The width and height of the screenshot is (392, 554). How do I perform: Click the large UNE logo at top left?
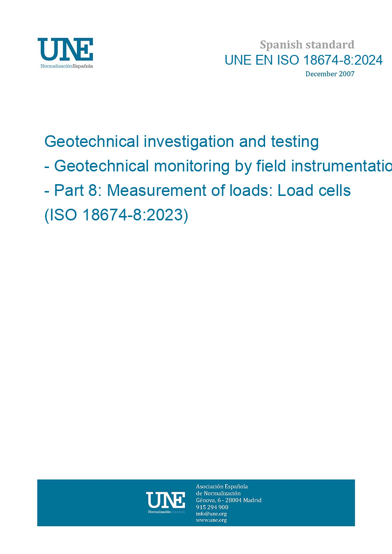click(x=65, y=49)
